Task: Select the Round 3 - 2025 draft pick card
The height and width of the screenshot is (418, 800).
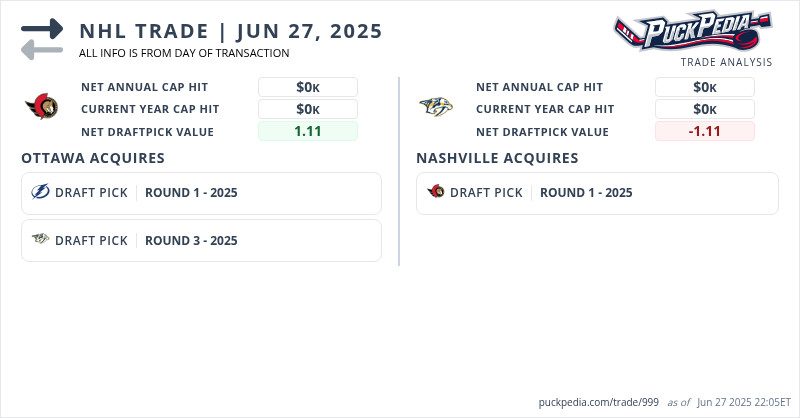Action: click(x=201, y=240)
